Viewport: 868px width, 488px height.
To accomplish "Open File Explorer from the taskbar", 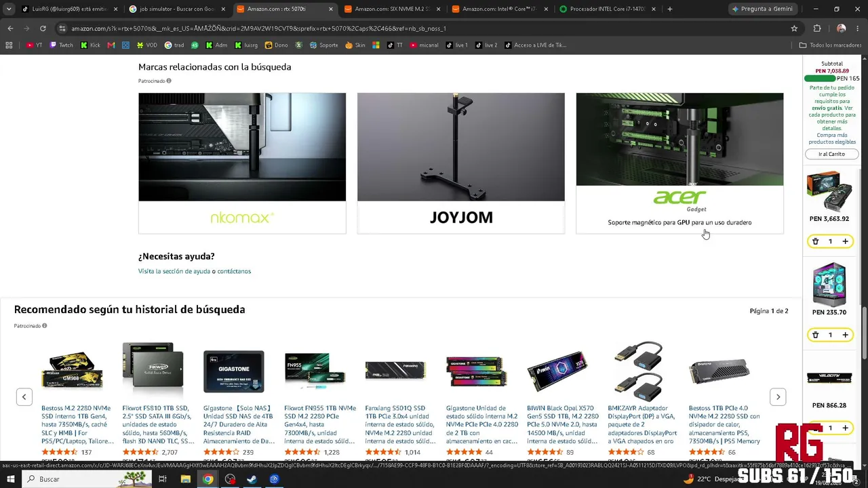I will pyautogui.click(x=185, y=479).
